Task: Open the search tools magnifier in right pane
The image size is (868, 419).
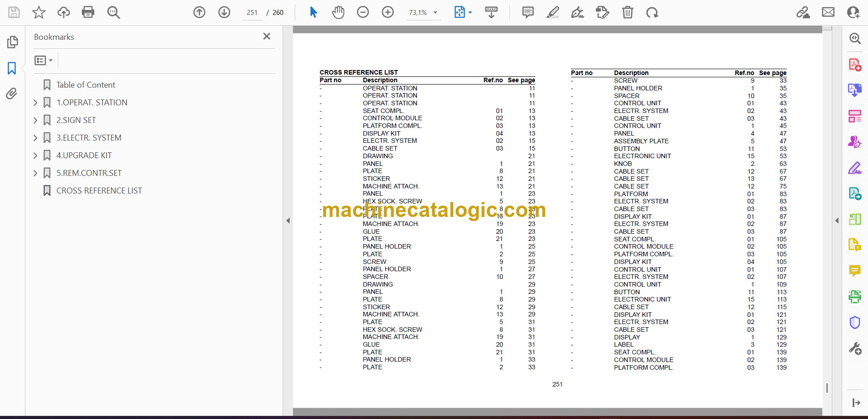Action: [855, 38]
